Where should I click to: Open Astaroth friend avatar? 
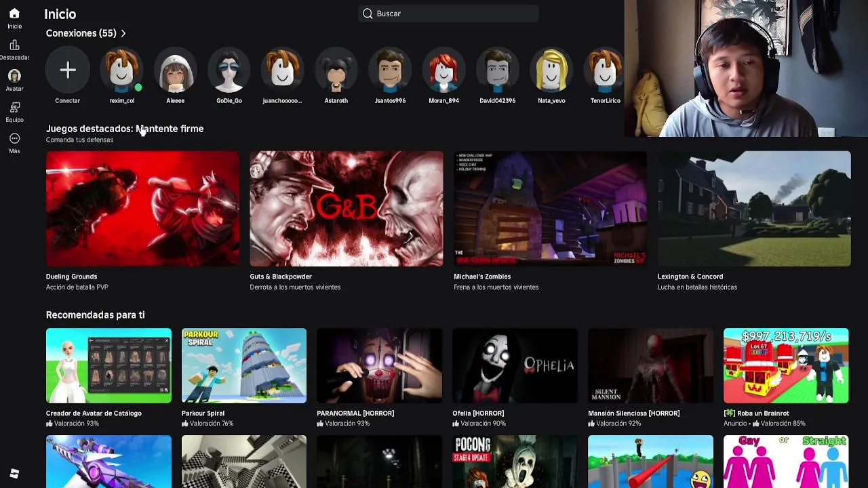(x=336, y=70)
